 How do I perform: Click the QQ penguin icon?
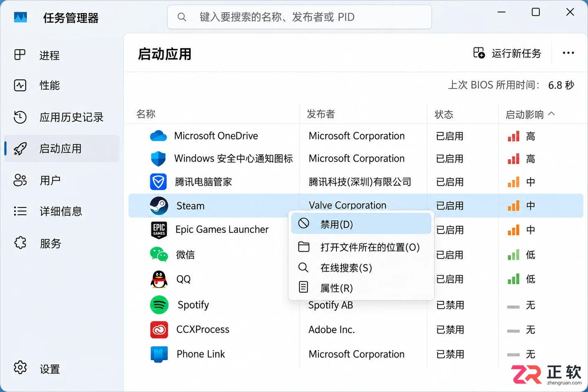(159, 279)
